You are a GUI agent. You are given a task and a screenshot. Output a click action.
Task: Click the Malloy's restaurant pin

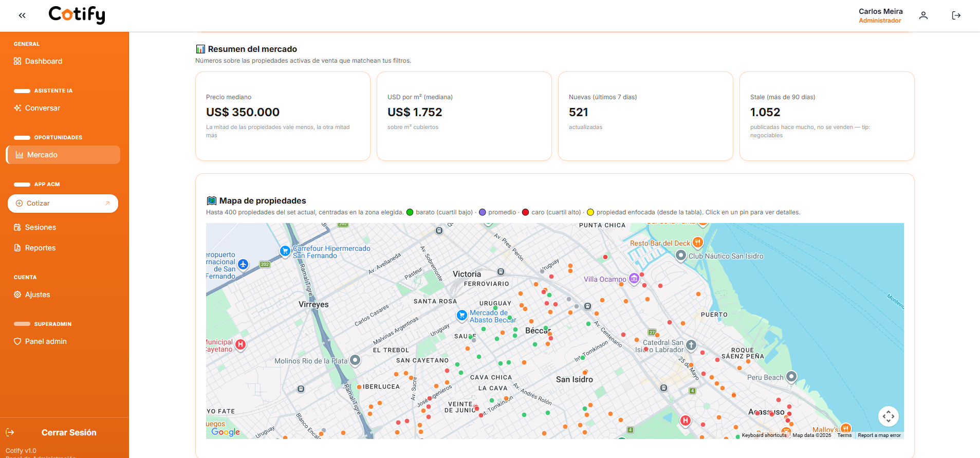point(845,429)
